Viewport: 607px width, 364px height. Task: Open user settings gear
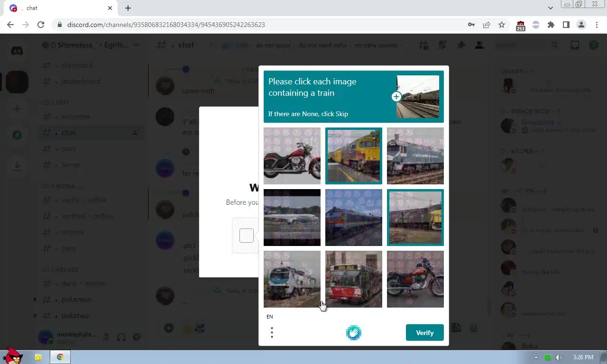pos(137,337)
